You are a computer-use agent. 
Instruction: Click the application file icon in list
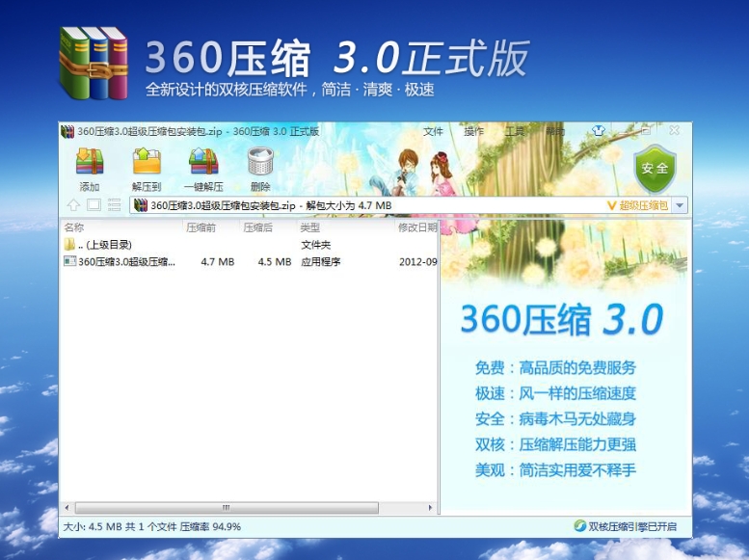(x=69, y=261)
